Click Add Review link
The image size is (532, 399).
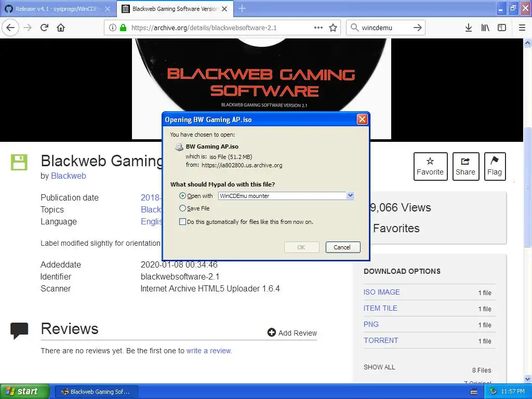click(292, 333)
